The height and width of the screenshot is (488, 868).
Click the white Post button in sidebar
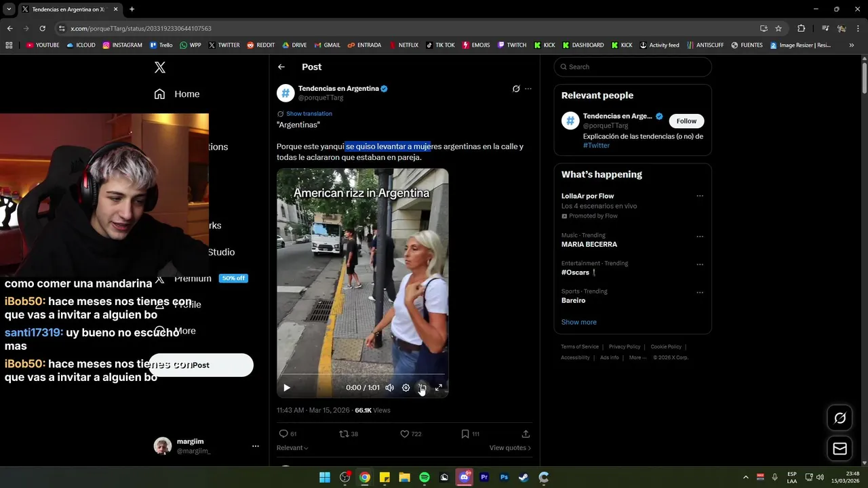(201, 365)
